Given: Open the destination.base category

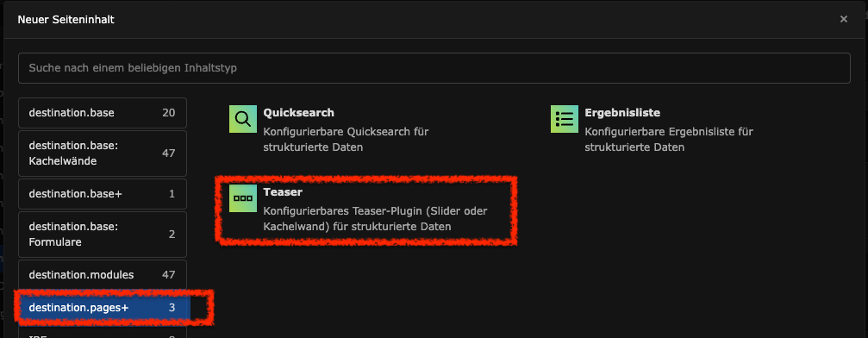Looking at the screenshot, I should (x=103, y=113).
